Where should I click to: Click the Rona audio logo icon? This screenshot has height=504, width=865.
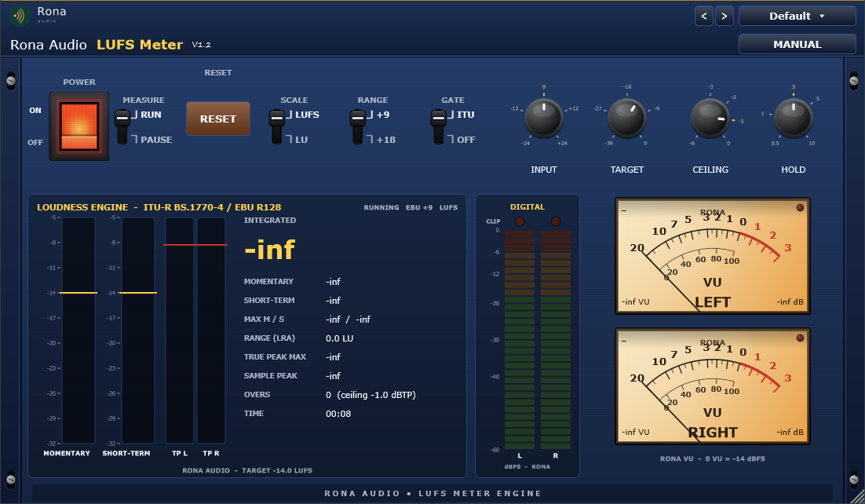(19, 16)
